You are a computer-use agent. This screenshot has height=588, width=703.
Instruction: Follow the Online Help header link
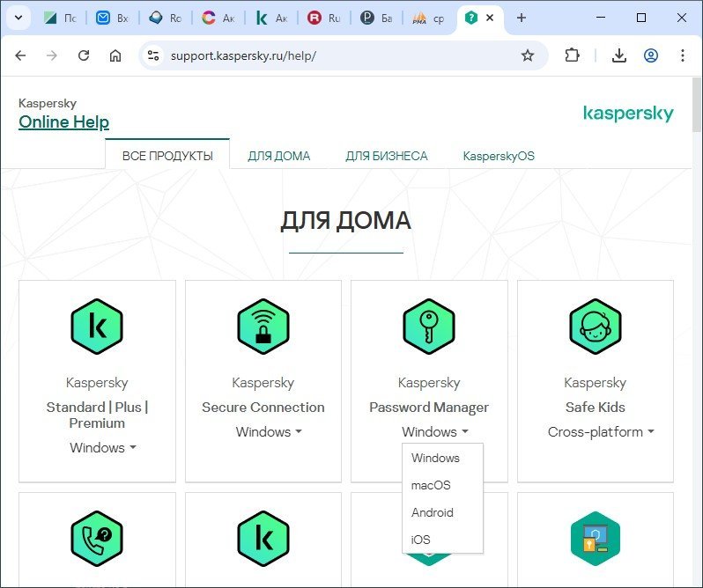63,121
